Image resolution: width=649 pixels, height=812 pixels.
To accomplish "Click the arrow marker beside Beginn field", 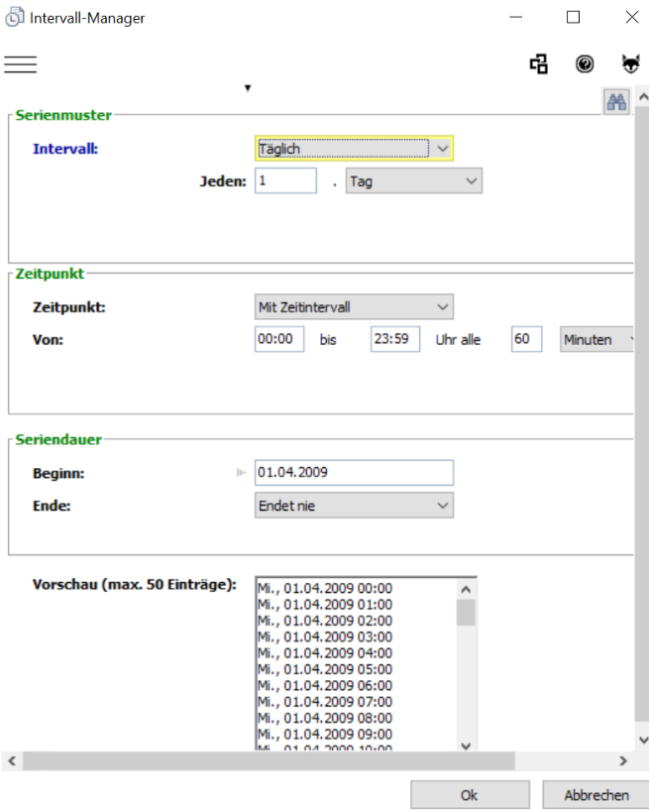I will pos(241,473).
